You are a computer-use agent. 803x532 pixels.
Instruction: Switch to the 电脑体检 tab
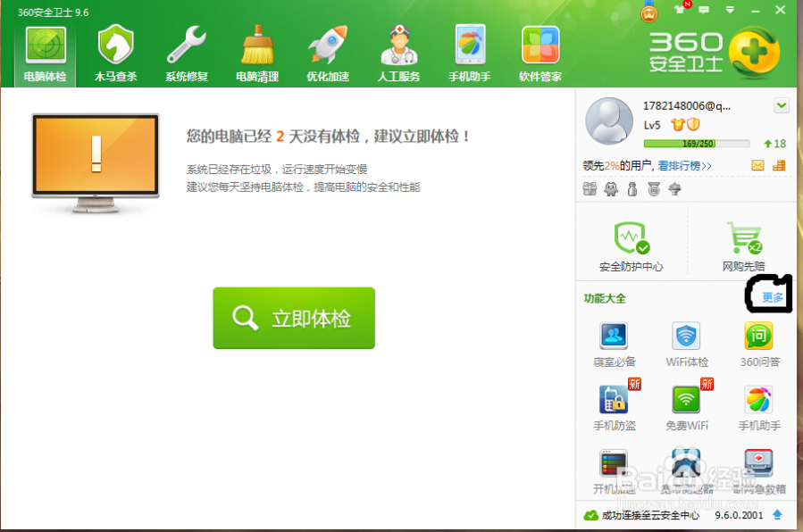click(x=45, y=53)
